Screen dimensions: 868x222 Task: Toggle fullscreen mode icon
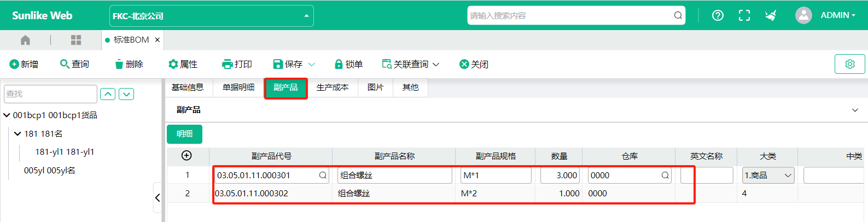(x=744, y=15)
